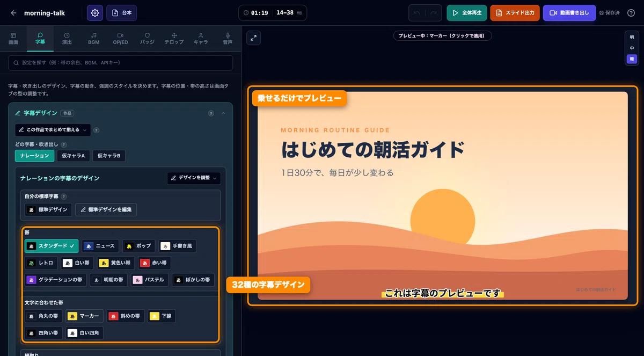Image resolution: width=644 pixels, height=356 pixels.
Task: Choose the ポップ band design
Action: [138, 246]
